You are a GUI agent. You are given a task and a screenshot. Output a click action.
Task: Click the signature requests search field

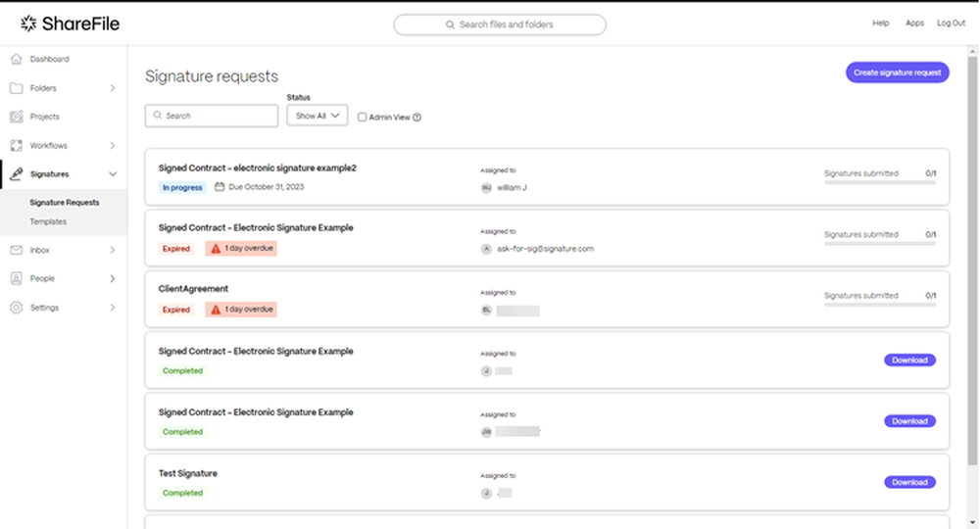point(212,116)
